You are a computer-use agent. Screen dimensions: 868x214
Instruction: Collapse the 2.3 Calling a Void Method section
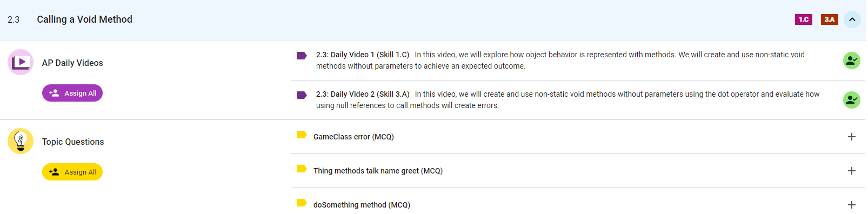[852, 19]
